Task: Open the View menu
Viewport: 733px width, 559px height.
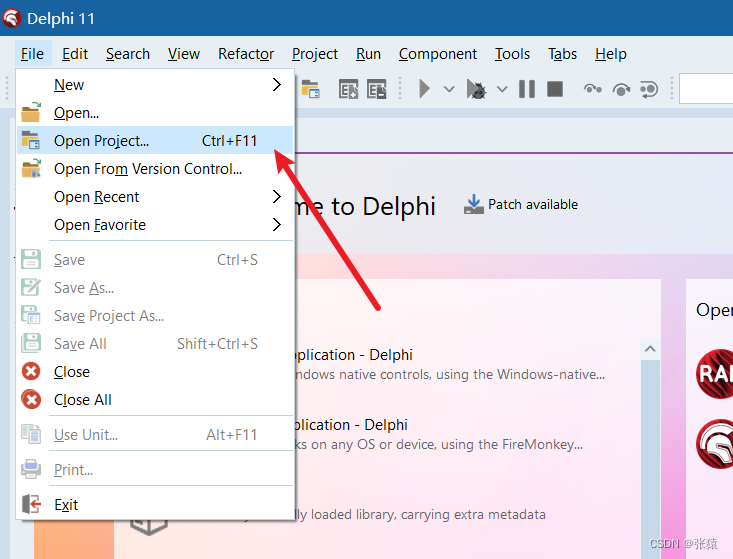Action: coord(184,54)
